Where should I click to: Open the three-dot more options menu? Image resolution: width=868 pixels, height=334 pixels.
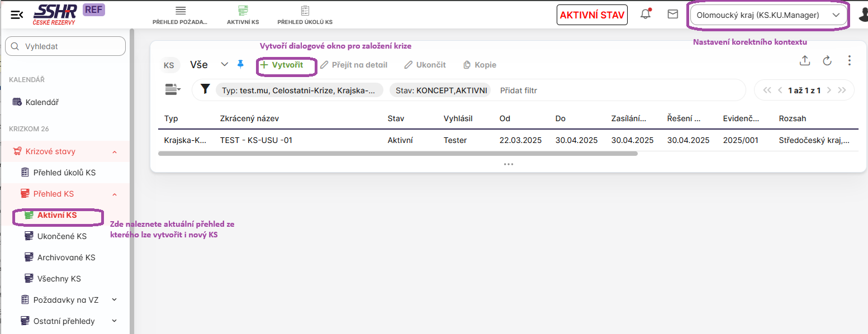850,61
